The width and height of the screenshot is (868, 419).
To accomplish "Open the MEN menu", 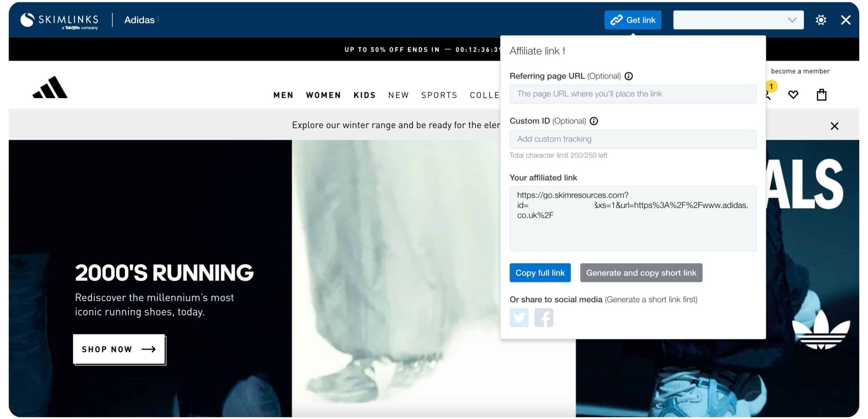I will coord(283,95).
